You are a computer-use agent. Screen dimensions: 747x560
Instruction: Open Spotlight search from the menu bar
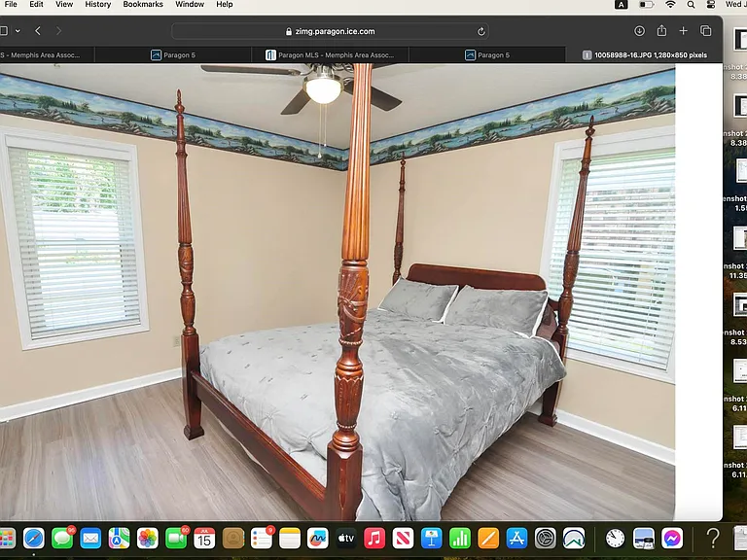click(x=691, y=5)
